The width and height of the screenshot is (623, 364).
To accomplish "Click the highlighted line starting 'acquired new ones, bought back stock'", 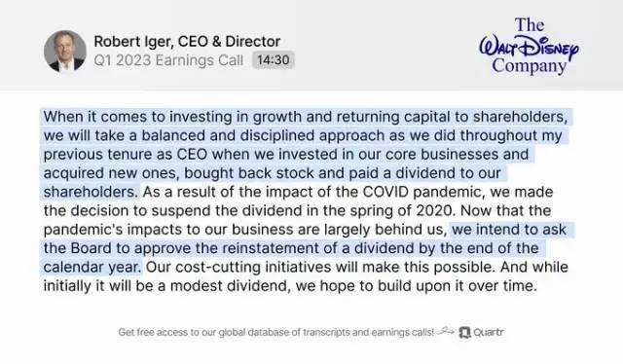I will click(273, 173).
